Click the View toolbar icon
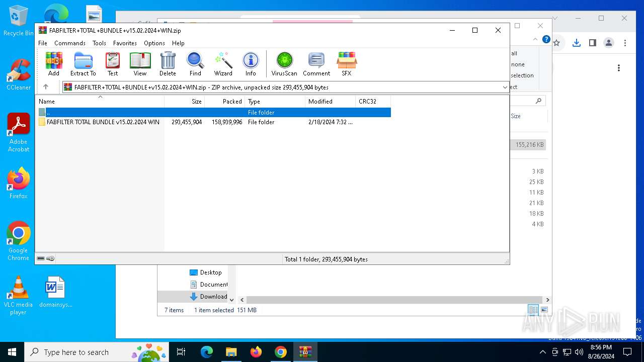This screenshot has height=362, width=644. tap(140, 64)
